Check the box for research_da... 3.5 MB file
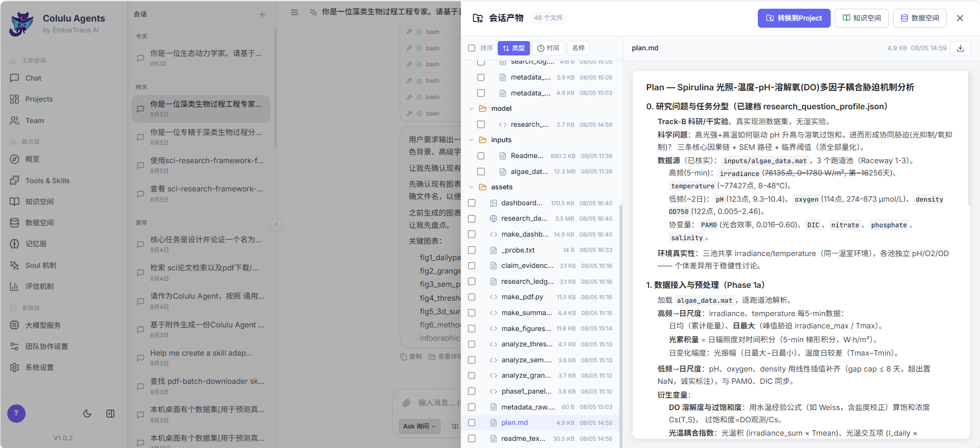 (x=472, y=219)
